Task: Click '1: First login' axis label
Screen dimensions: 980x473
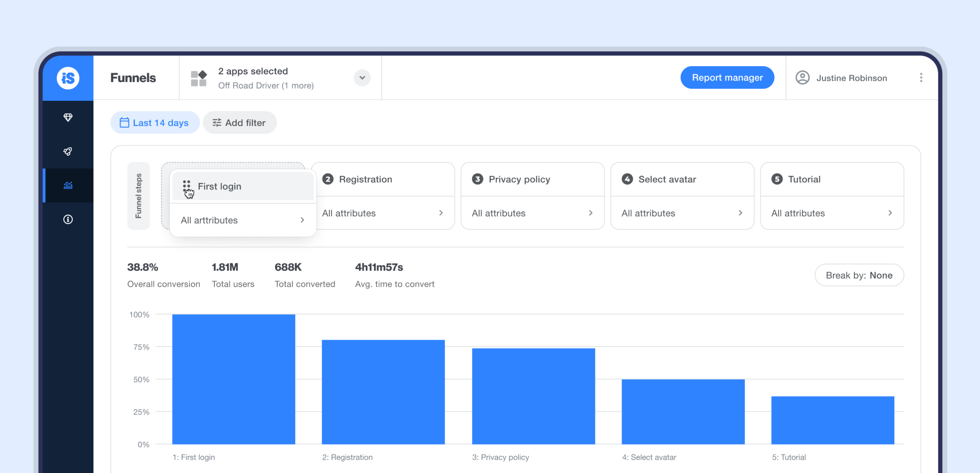Action: point(194,457)
